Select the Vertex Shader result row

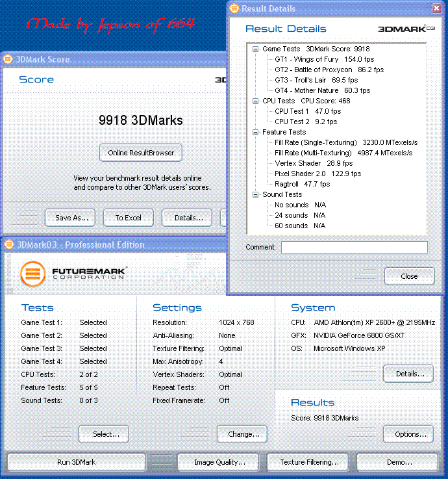[x=314, y=163]
